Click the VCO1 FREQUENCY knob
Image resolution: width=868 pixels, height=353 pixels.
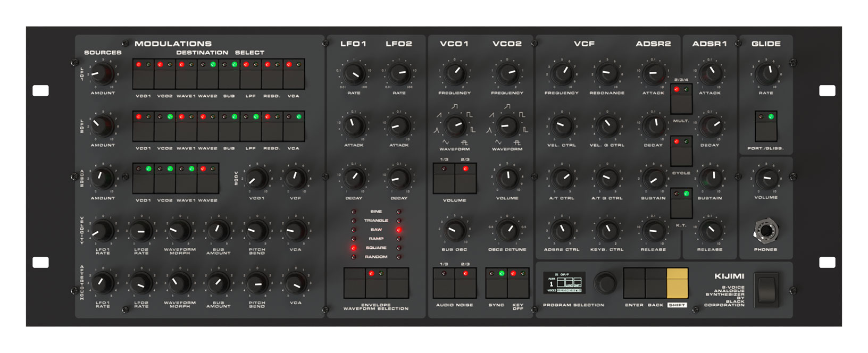[454, 74]
